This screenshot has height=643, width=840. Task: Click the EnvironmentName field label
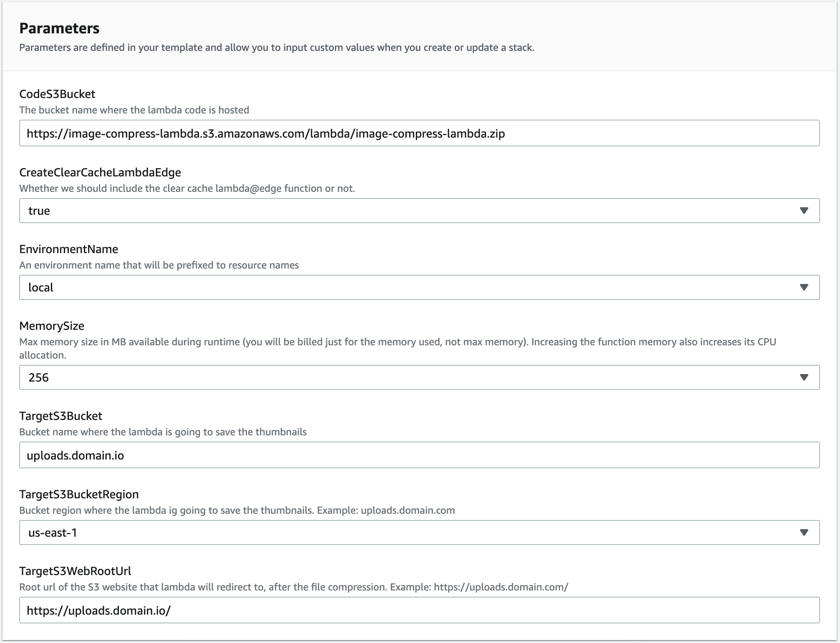click(x=68, y=249)
